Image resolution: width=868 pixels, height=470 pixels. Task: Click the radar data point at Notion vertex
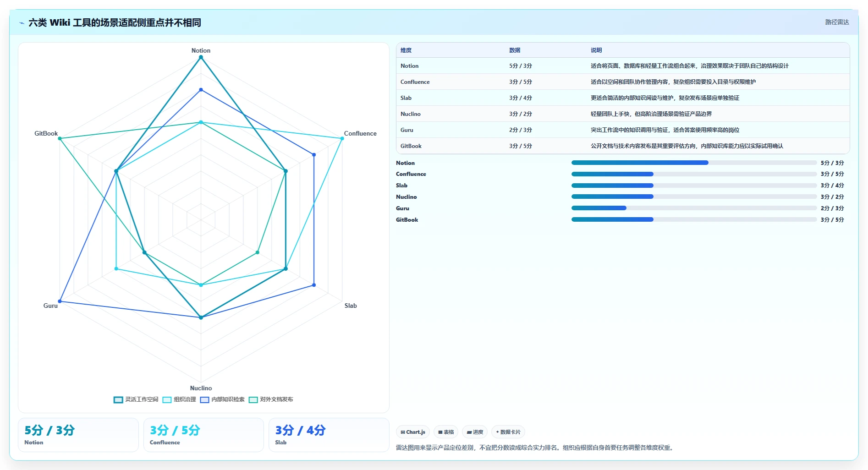pos(201,57)
